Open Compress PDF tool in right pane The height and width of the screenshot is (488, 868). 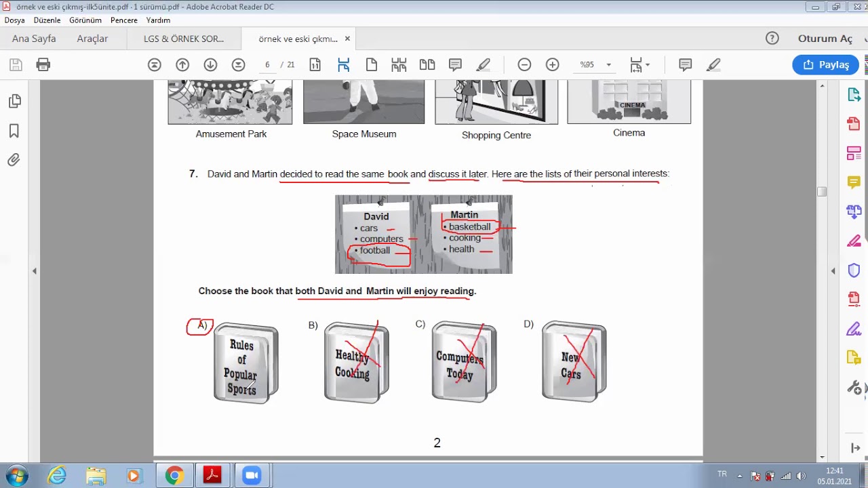tap(854, 299)
